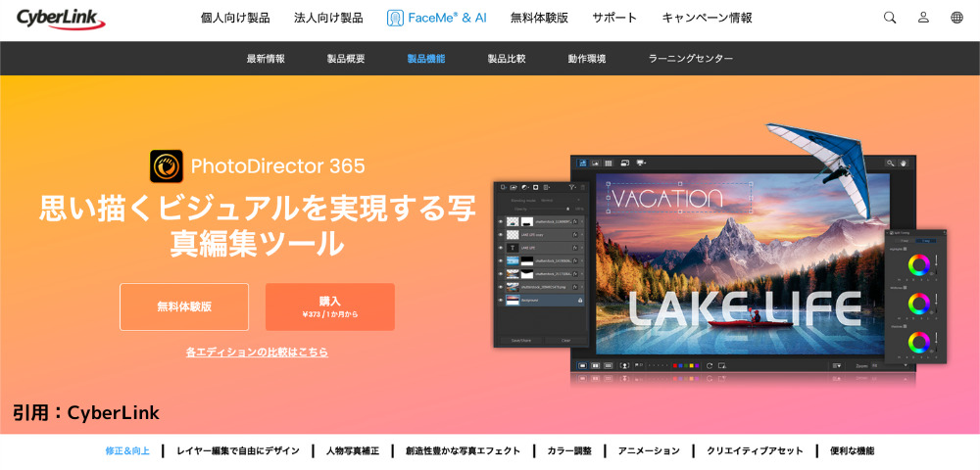Open the アニメーション section link
This screenshot has width=980, height=470.
[649, 450]
